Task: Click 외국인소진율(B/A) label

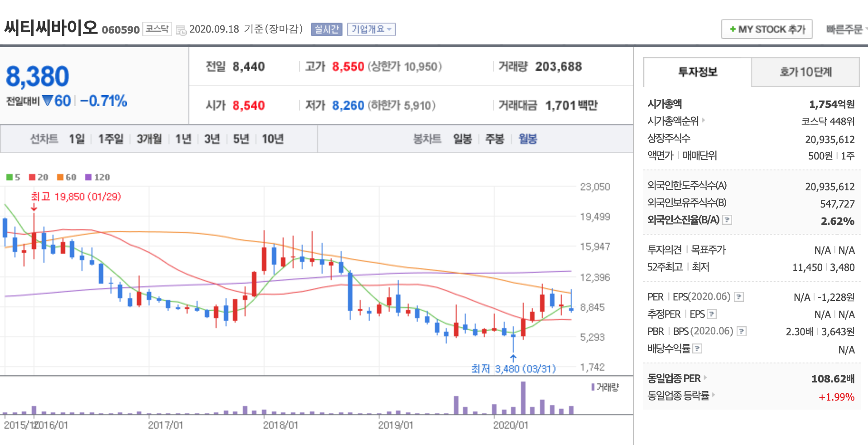Action: 683,220
